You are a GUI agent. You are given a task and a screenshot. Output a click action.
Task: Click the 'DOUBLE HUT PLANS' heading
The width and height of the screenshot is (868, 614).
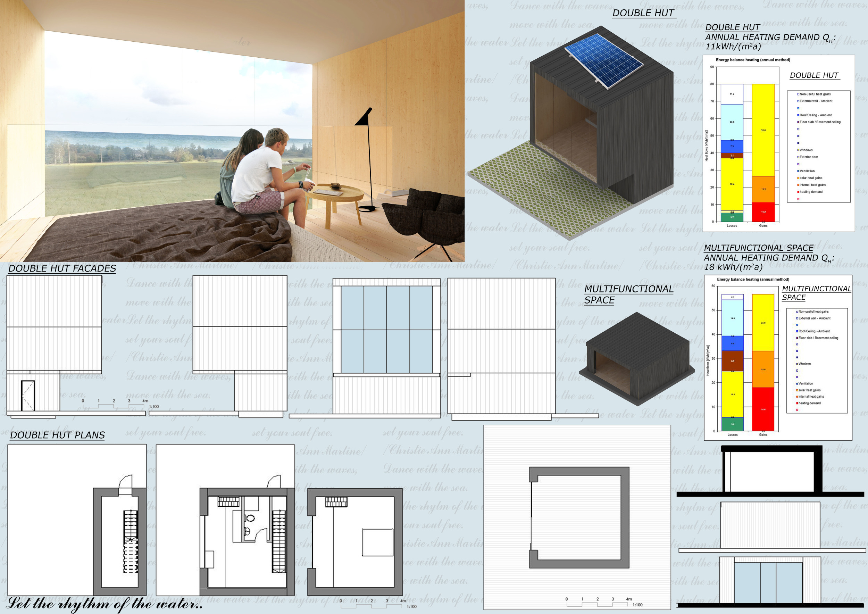point(57,435)
